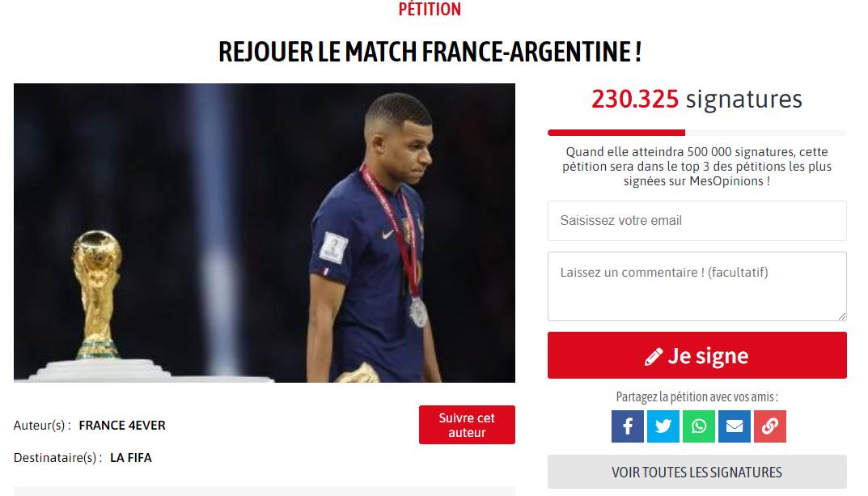
Task: Click the optional comment text area
Action: coord(697,286)
